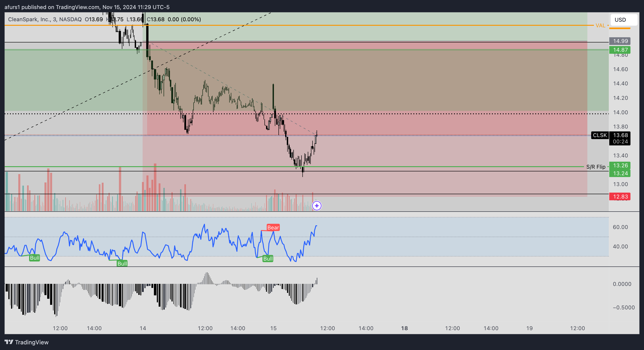644x350 pixels.
Task: Click the 14.20 price axis value
Action: pos(620,98)
